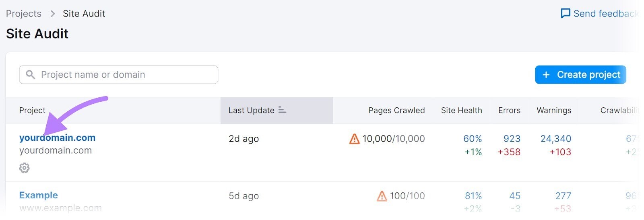The width and height of the screenshot is (644, 220).
Task: Click the Create project button
Action: click(580, 75)
